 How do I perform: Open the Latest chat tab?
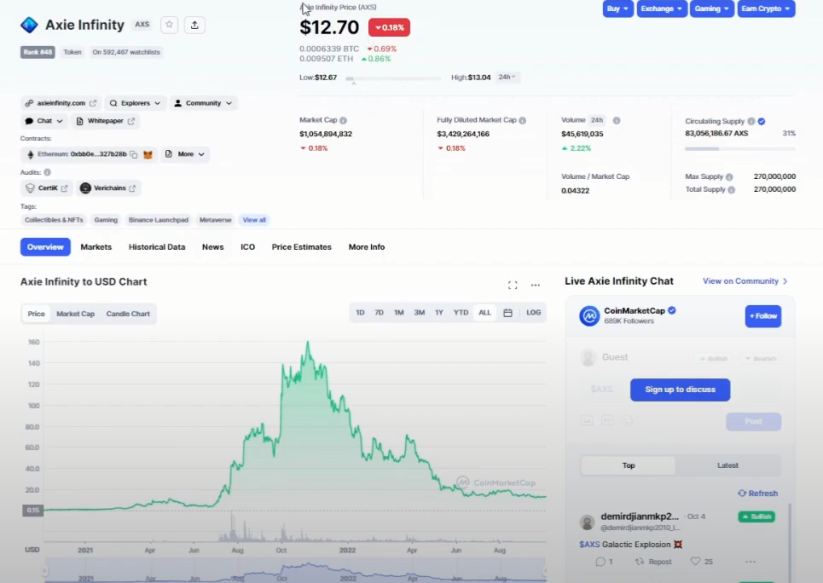point(727,465)
